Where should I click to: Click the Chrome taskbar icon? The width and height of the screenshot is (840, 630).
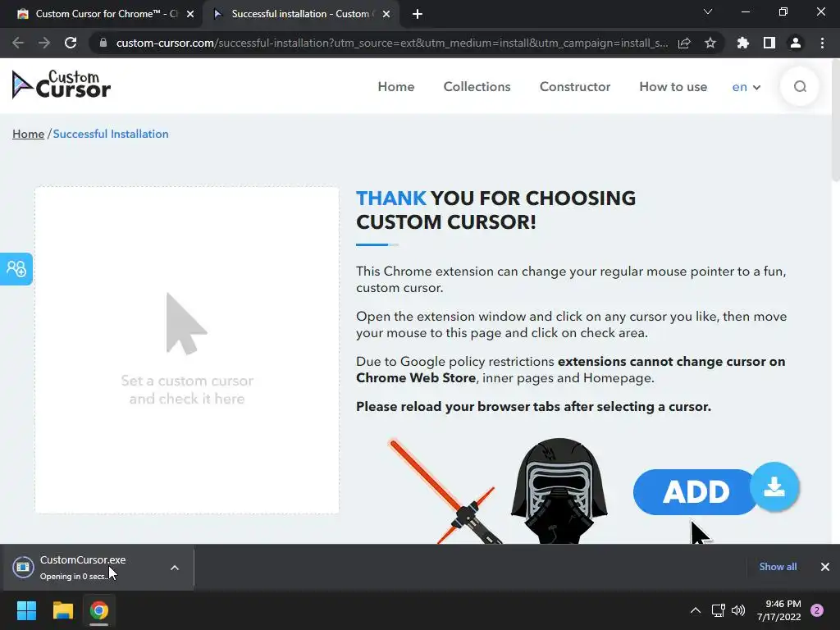click(99, 610)
